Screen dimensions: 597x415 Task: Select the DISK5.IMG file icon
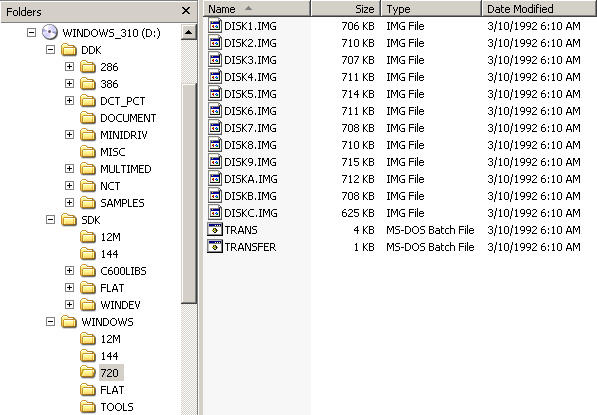[215, 94]
